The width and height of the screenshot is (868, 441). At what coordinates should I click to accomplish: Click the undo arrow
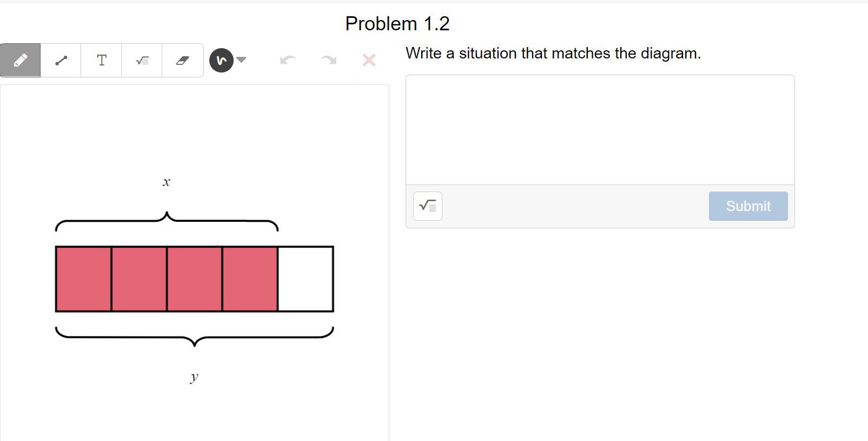click(288, 60)
